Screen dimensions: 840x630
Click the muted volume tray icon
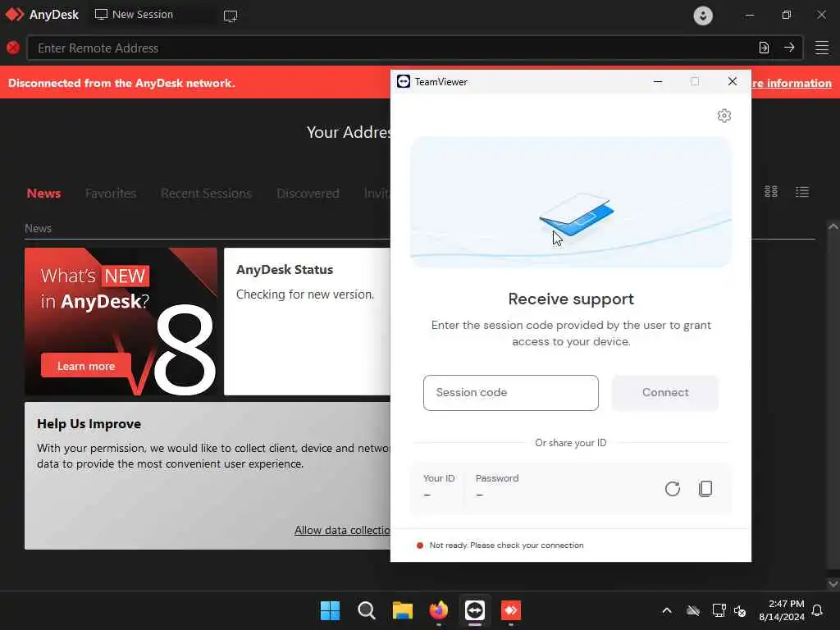tap(740, 610)
